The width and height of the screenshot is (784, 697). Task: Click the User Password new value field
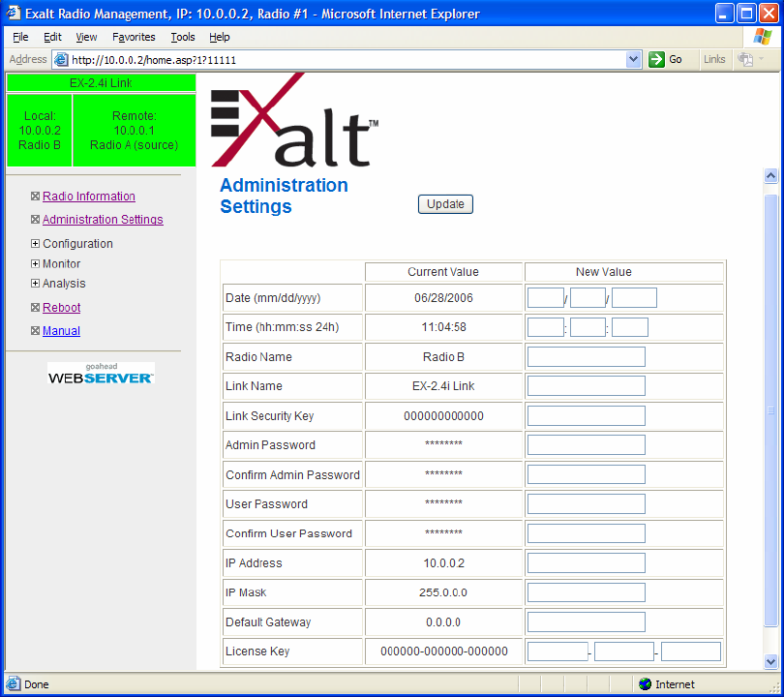click(586, 504)
